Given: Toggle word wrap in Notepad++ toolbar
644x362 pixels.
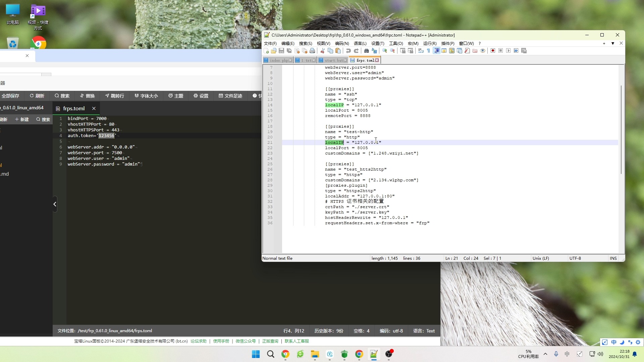Looking at the screenshot, I should coord(421,51).
